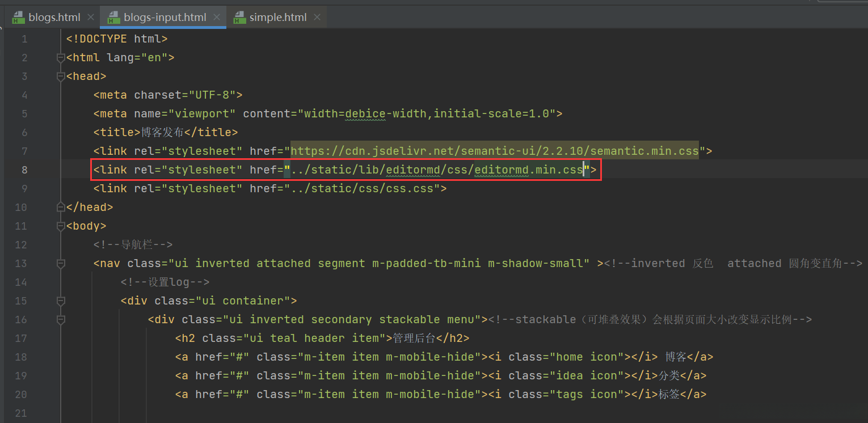Screen dimensions: 868x423
Task: Click the lang="en" attribute
Action: pos(137,58)
